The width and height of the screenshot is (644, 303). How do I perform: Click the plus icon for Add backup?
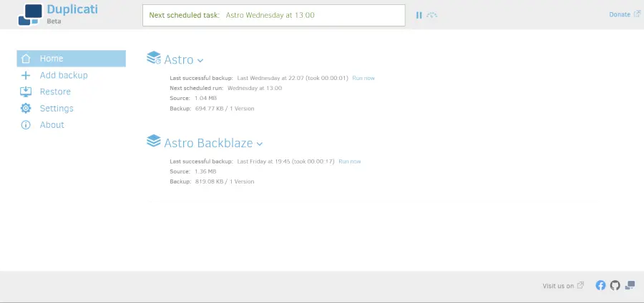tap(26, 75)
